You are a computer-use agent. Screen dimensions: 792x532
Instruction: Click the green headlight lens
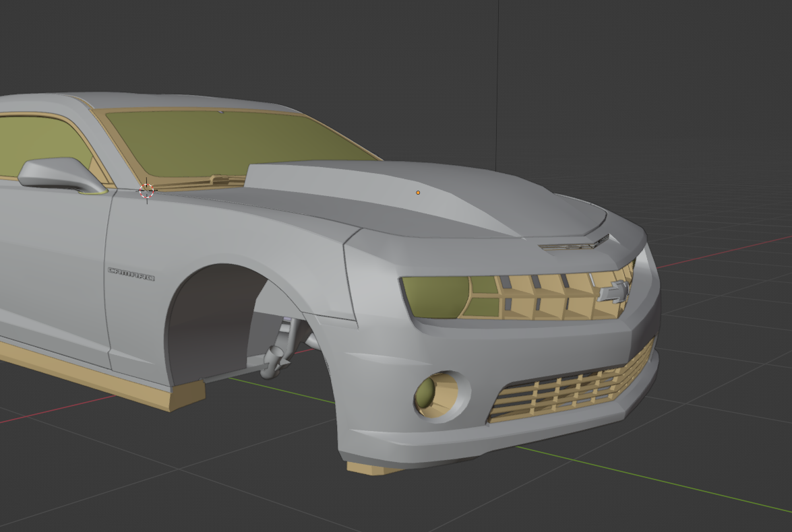coord(435,297)
